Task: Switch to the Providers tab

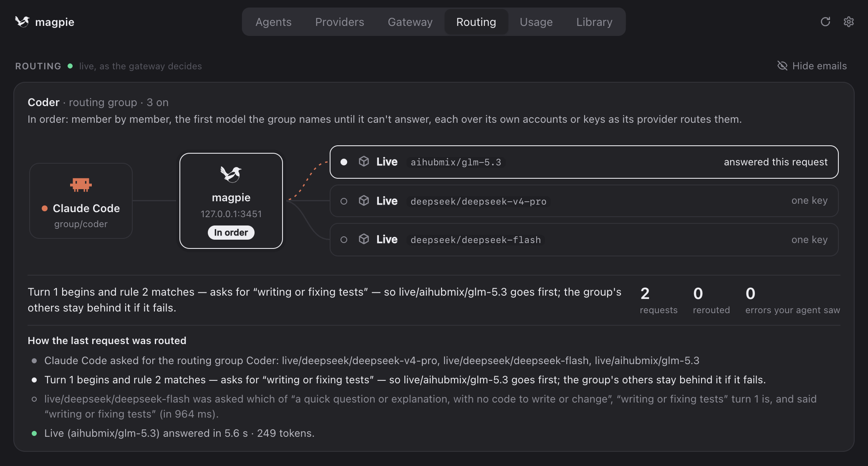Action: point(340,22)
